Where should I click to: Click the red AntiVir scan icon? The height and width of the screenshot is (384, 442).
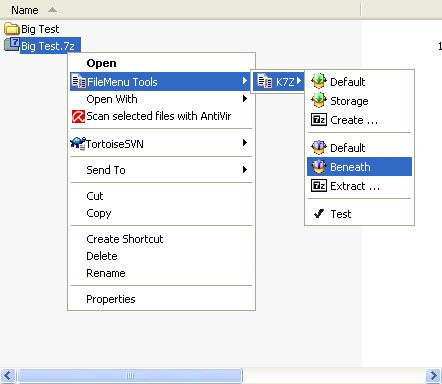(x=79, y=116)
